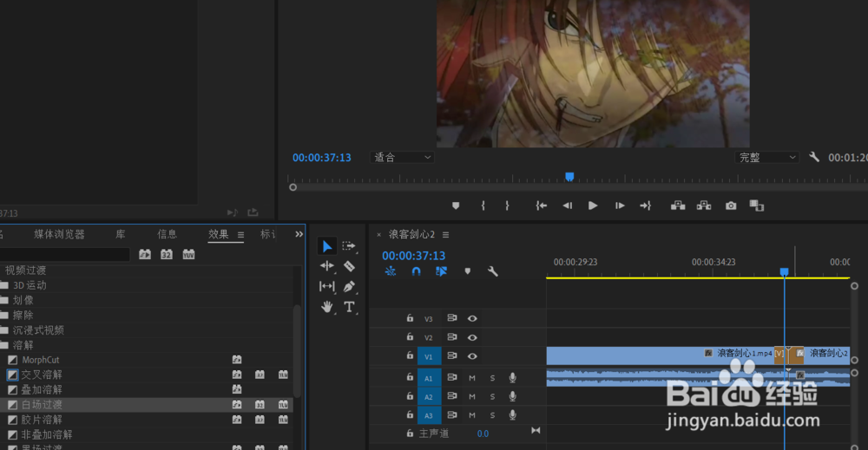Click Mark Out button in Program monitor
868x450 pixels.
507,205
